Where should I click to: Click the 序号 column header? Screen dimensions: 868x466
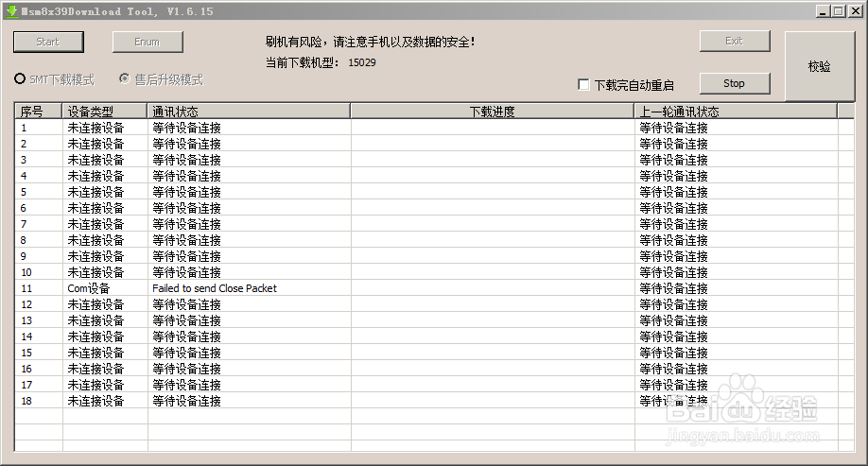tap(38, 112)
